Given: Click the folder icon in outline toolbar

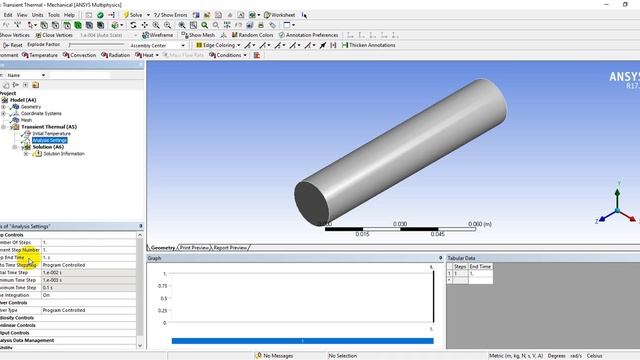Looking at the screenshot, I should (x=36, y=85).
